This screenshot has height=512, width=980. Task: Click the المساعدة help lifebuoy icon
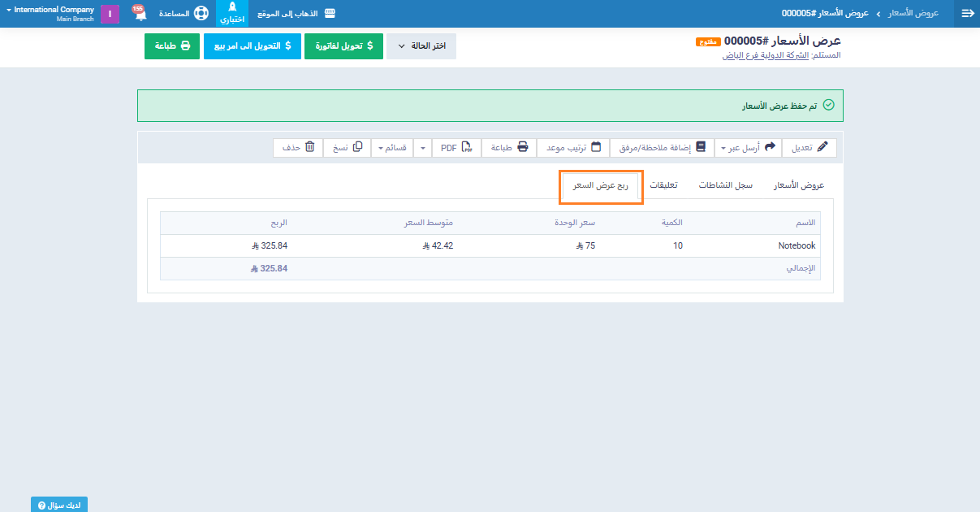(201, 14)
